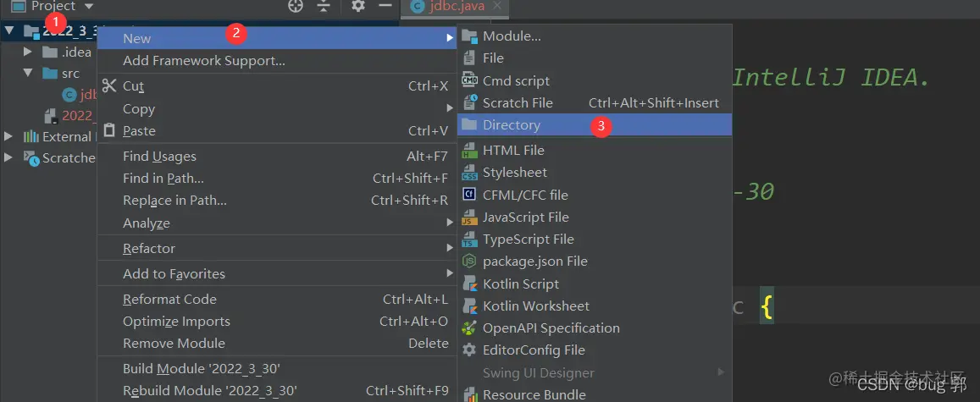Choose Find in Path...
The image size is (980, 402).
pyautogui.click(x=276, y=178)
